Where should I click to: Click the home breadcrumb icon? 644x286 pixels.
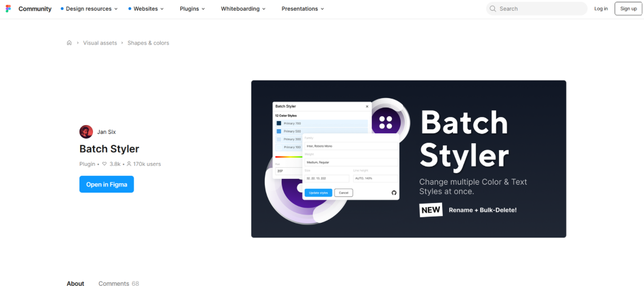(x=69, y=43)
